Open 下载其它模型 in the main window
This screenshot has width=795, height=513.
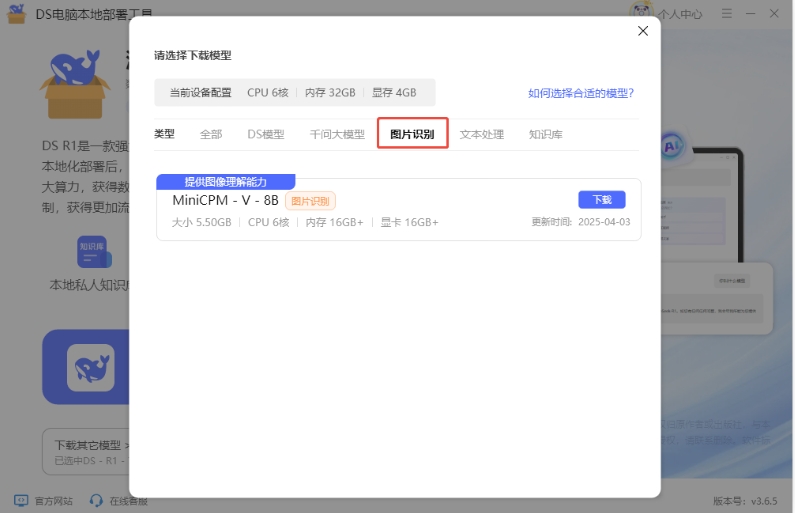[x=87, y=445]
